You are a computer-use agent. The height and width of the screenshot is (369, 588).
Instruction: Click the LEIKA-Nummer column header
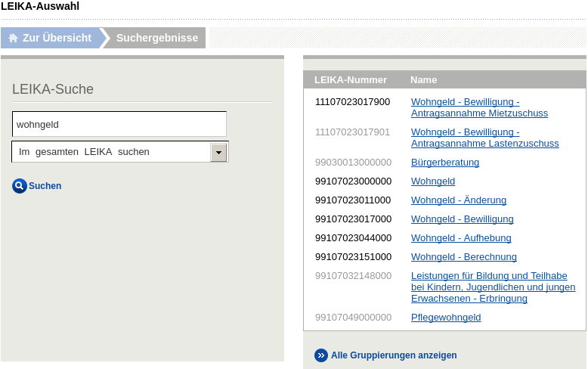[x=351, y=80]
